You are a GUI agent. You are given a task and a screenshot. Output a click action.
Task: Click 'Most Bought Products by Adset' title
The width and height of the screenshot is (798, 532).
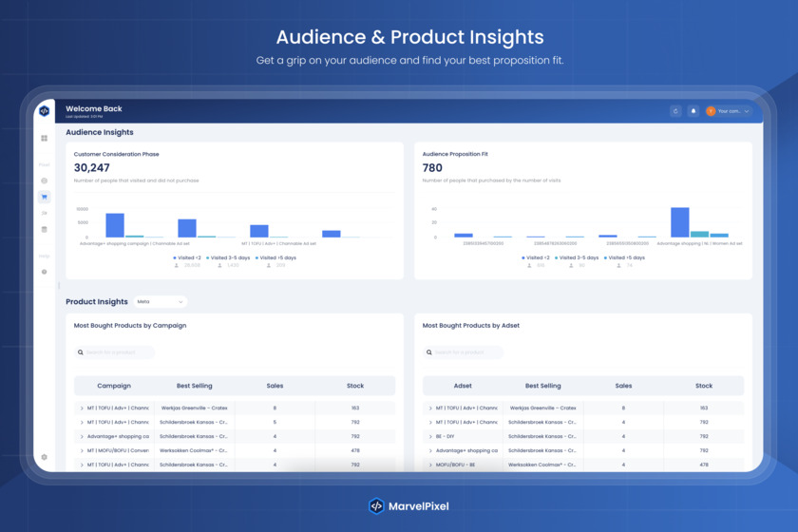[x=471, y=326]
